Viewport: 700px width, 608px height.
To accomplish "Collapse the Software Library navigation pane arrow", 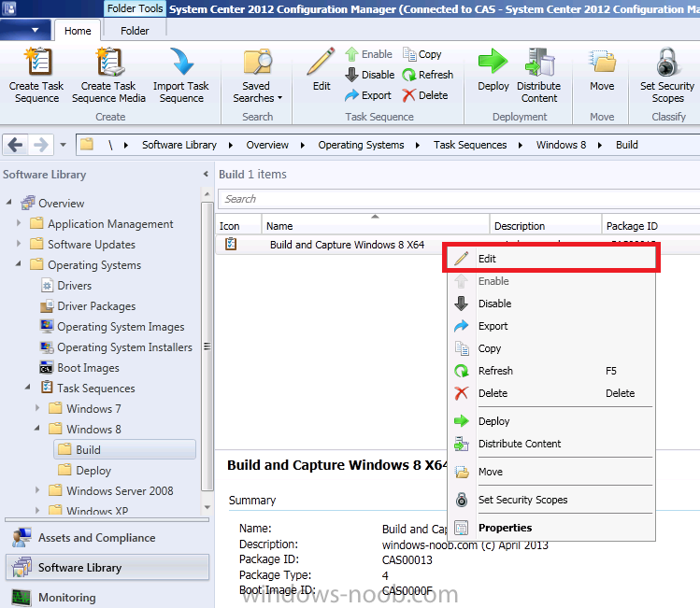I will [206, 174].
